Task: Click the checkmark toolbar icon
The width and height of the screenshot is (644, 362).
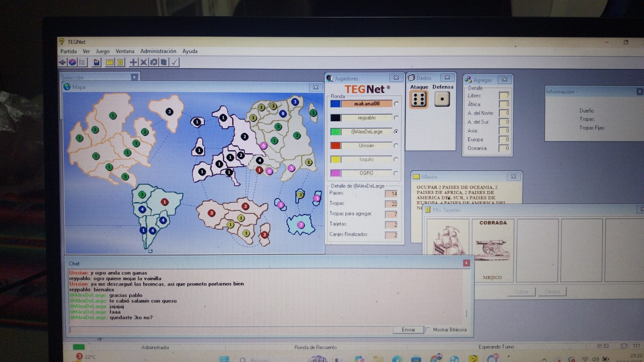Action: pos(174,62)
